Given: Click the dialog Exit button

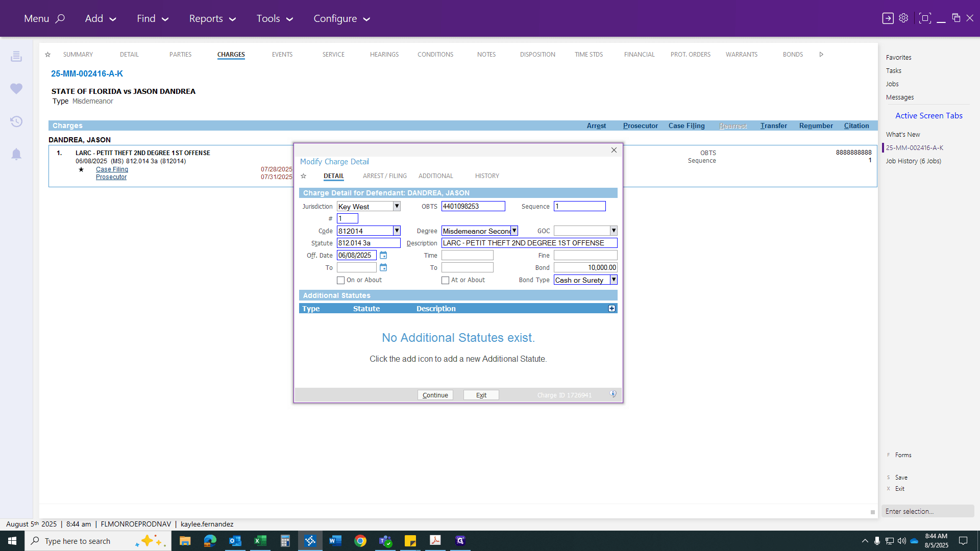Looking at the screenshot, I should (481, 395).
